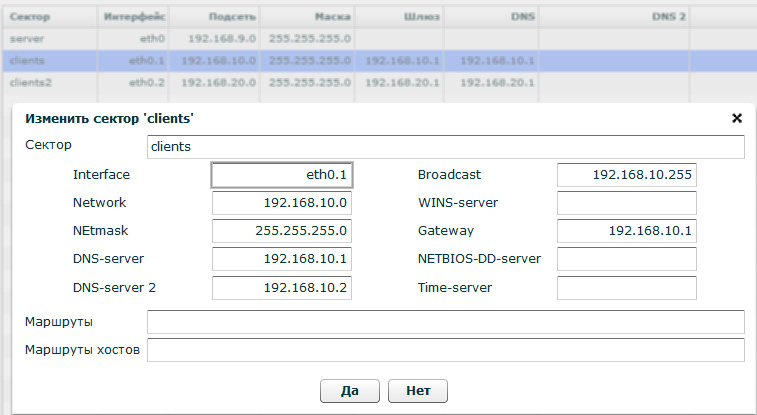Click the empty Time-server field
The image size is (757, 415).
coord(627,288)
